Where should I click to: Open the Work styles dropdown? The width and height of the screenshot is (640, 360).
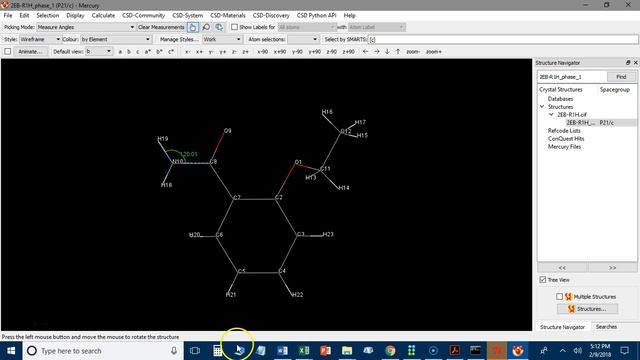(222, 39)
